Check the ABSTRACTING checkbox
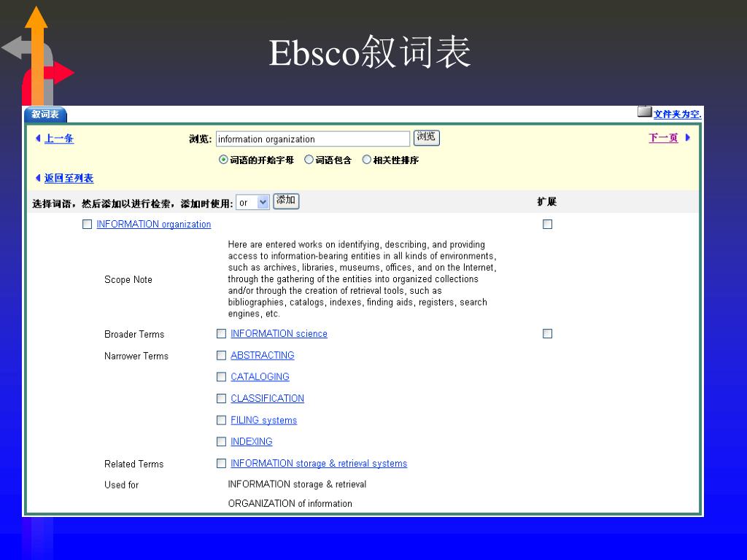Screen dimensions: 747x560 221,355
